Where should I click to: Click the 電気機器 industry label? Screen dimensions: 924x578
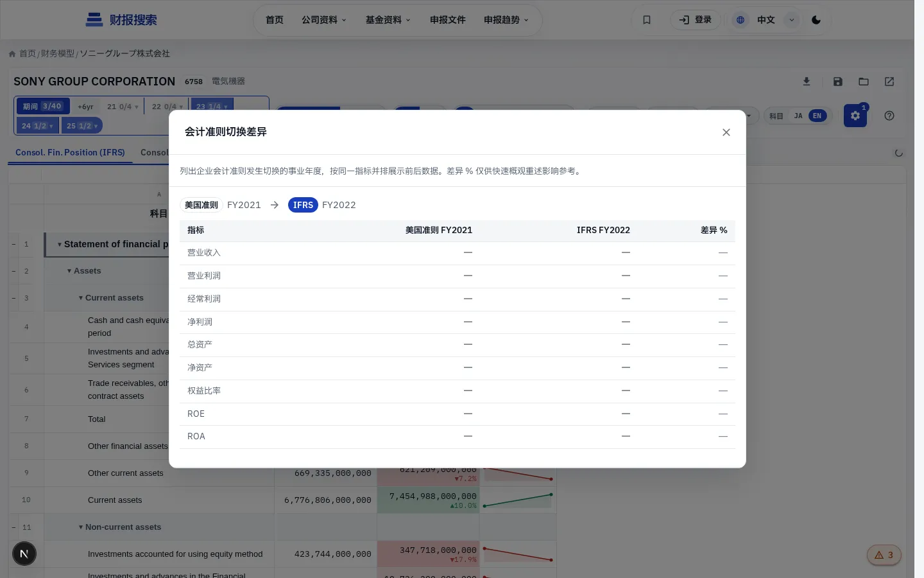228,82
